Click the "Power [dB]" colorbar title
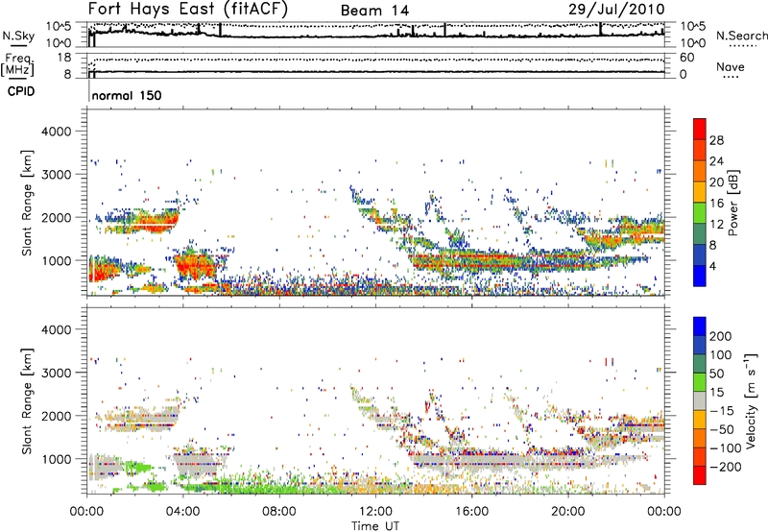This screenshot has width=768, height=532. tap(733, 204)
